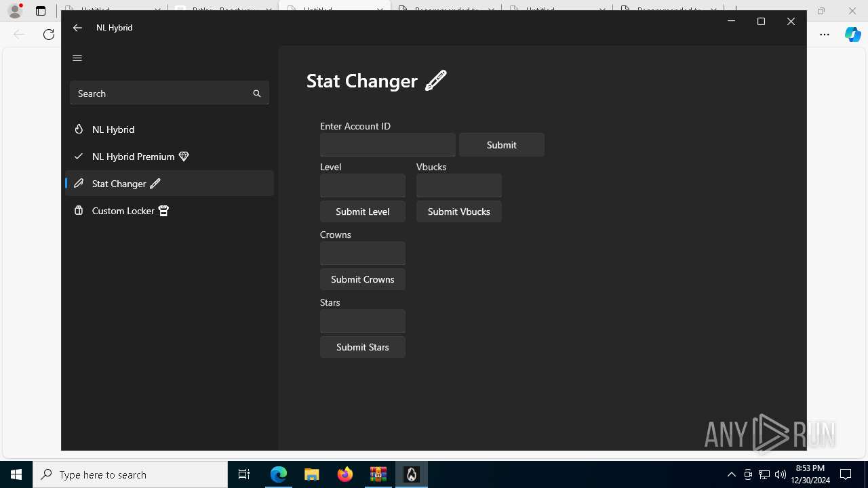Open the notification center

846,474
